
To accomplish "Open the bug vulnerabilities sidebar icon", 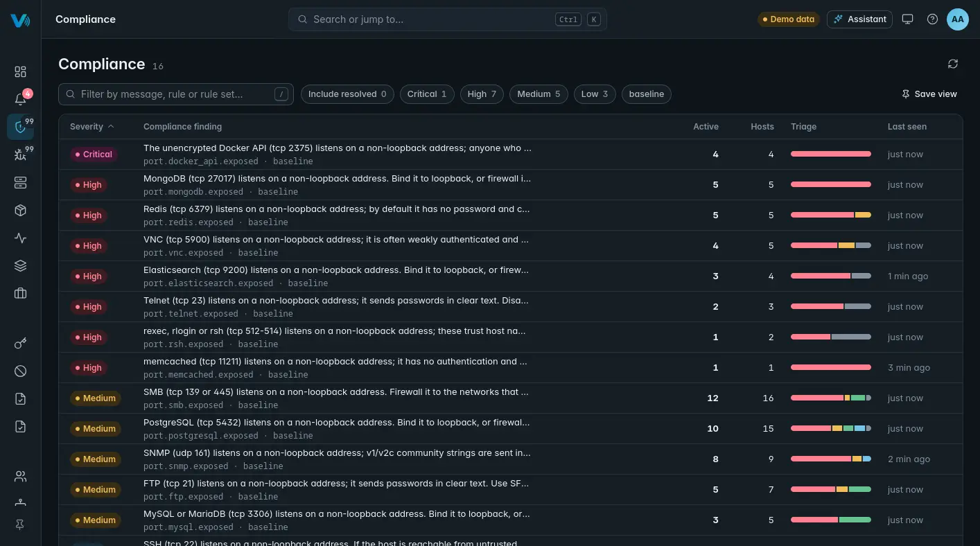I will pos(20,155).
